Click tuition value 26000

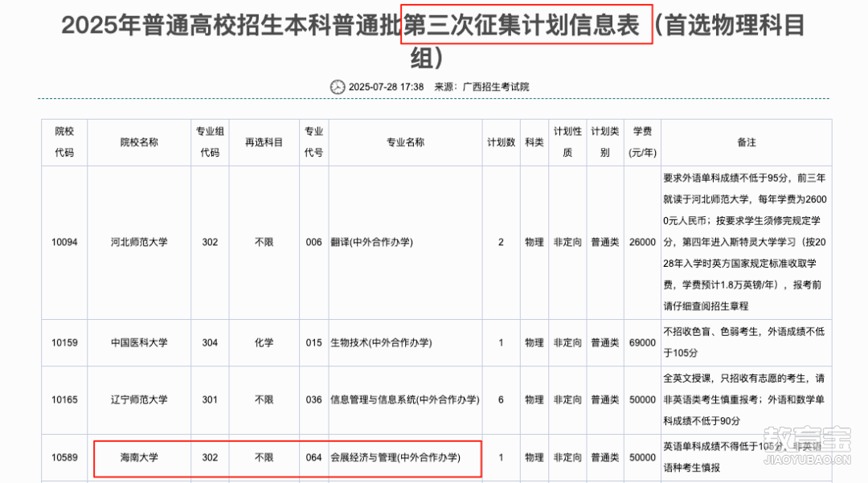tap(642, 243)
